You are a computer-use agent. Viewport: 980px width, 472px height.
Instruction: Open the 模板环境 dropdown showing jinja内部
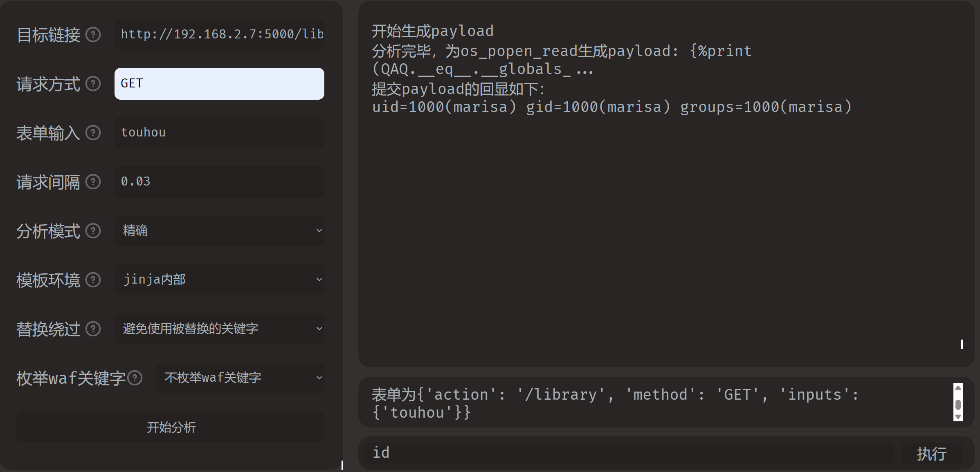coord(219,280)
